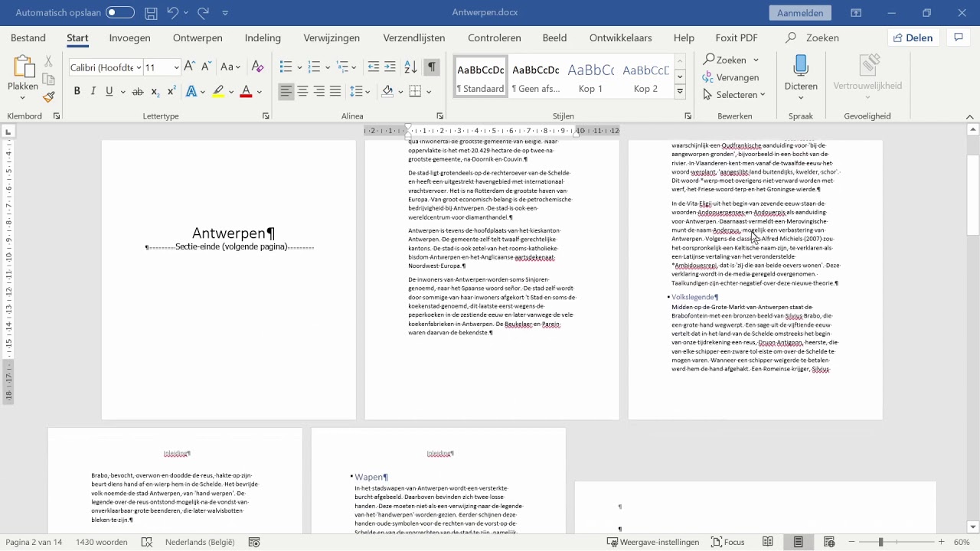Image resolution: width=980 pixels, height=551 pixels.
Task: Toggle the Show paragraph marks button
Action: pos(432,67)
